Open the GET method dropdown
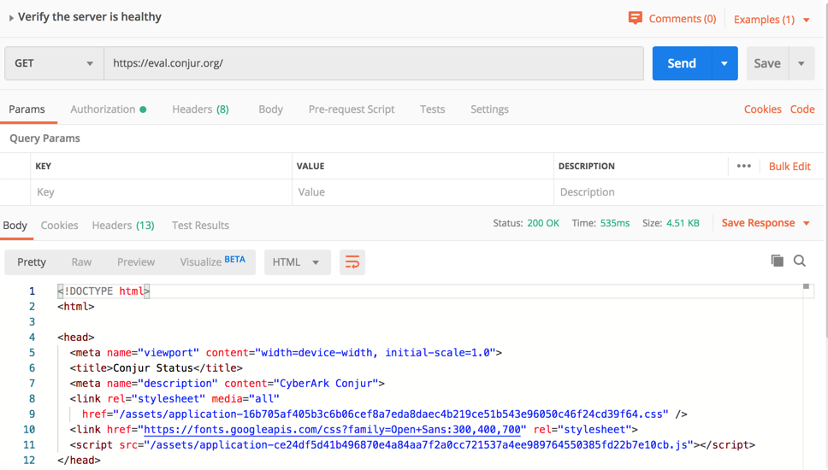 pyautogui.click(x=54, y=63)
